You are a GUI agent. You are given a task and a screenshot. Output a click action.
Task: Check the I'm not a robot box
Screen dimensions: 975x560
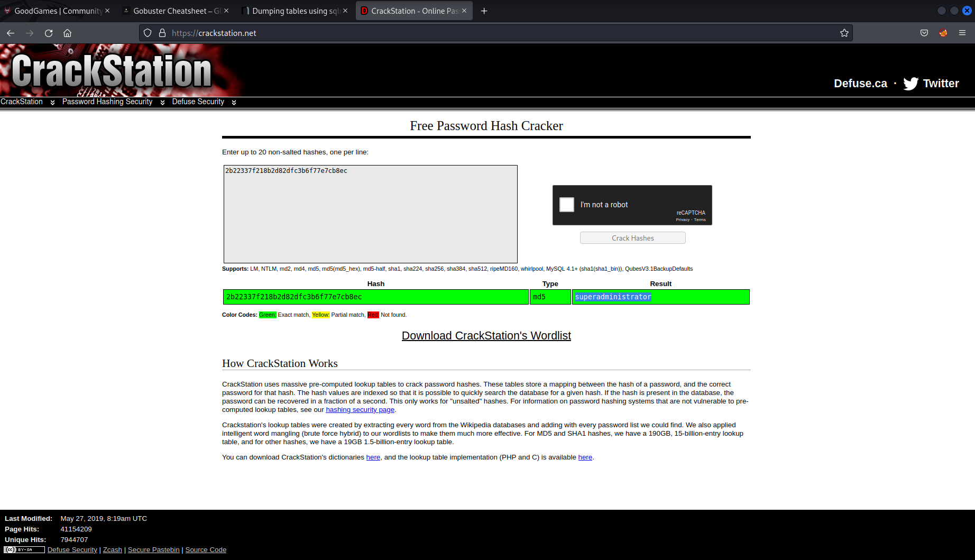[567, 205]
